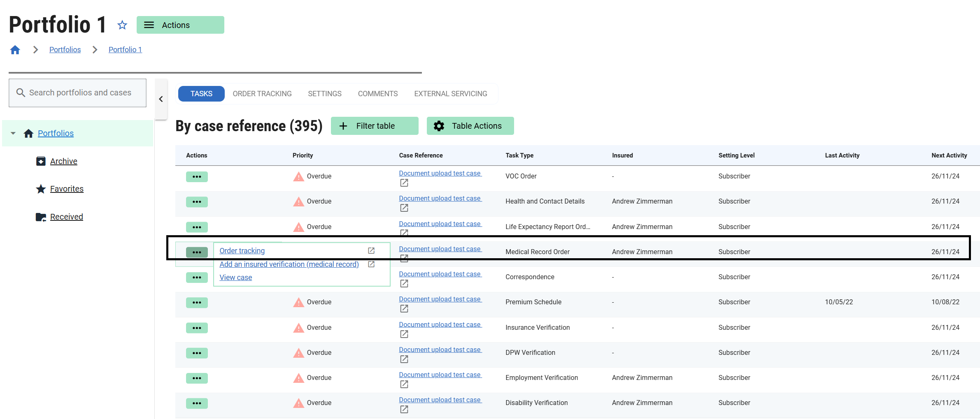Open external link icon beside Order tracking
Screen dimensions: 980x419
point(371,250)
